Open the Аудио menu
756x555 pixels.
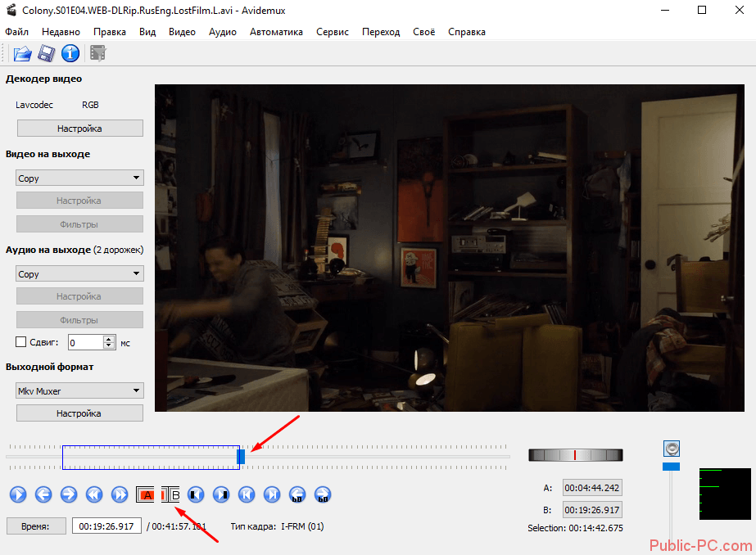(222, 32)
